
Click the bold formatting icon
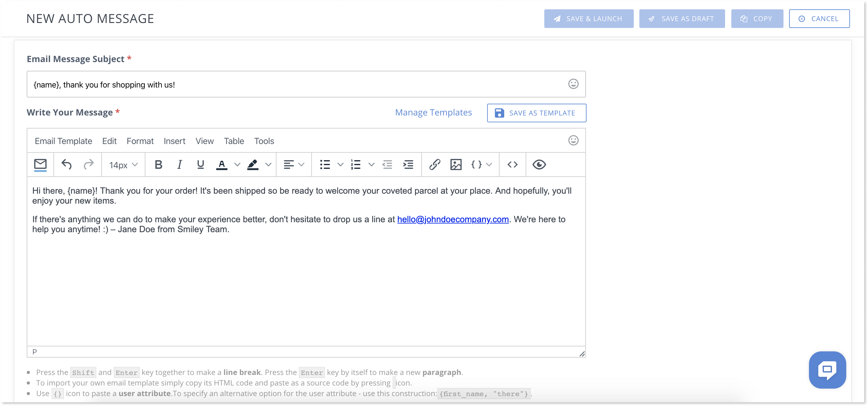tap(157, 164)
